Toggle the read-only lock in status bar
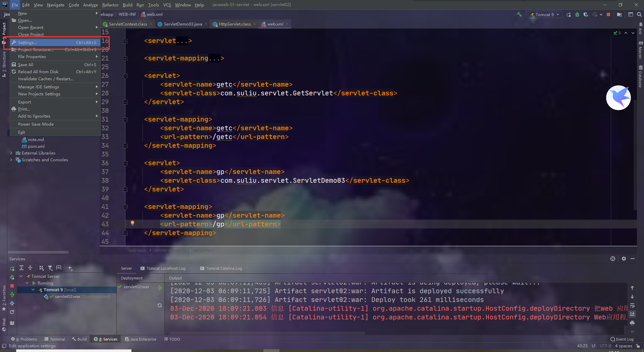This screenshot has height=352, width=644. point(638,346)
